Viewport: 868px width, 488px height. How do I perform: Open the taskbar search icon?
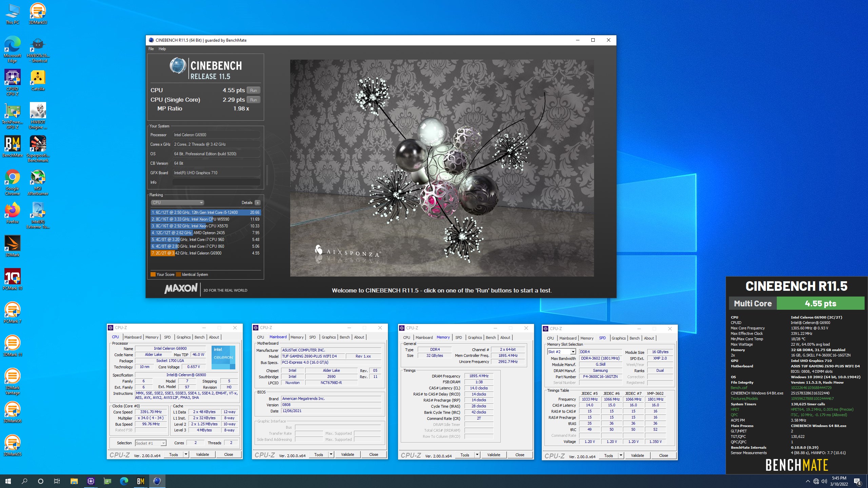coord(24,481)
